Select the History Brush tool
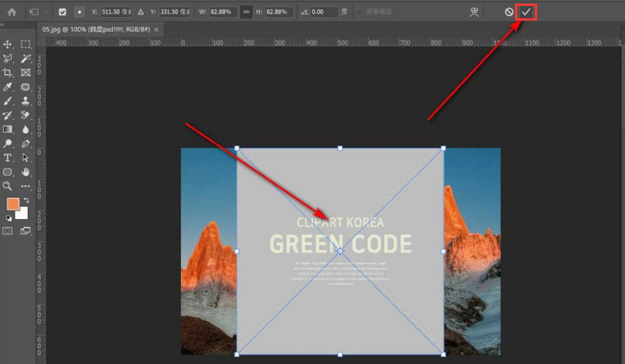 [x=7, y=115]
